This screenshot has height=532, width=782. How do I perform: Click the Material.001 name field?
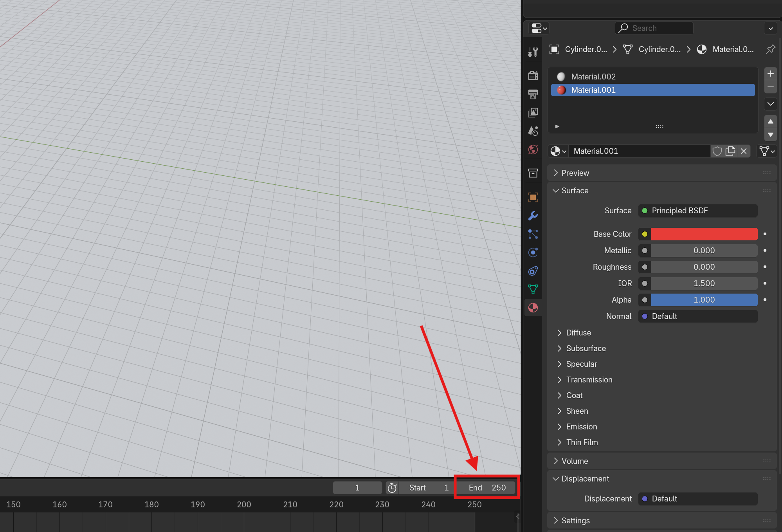(639, 151)
